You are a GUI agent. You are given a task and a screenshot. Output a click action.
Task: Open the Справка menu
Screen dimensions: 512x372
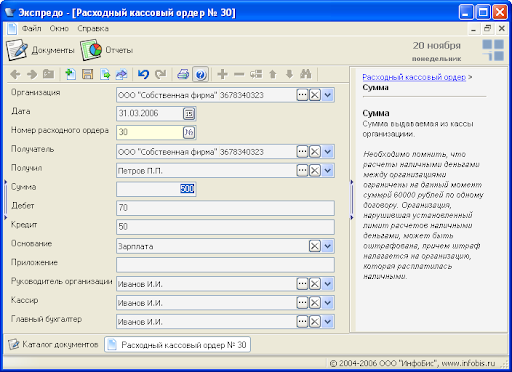tap(93, 29)
